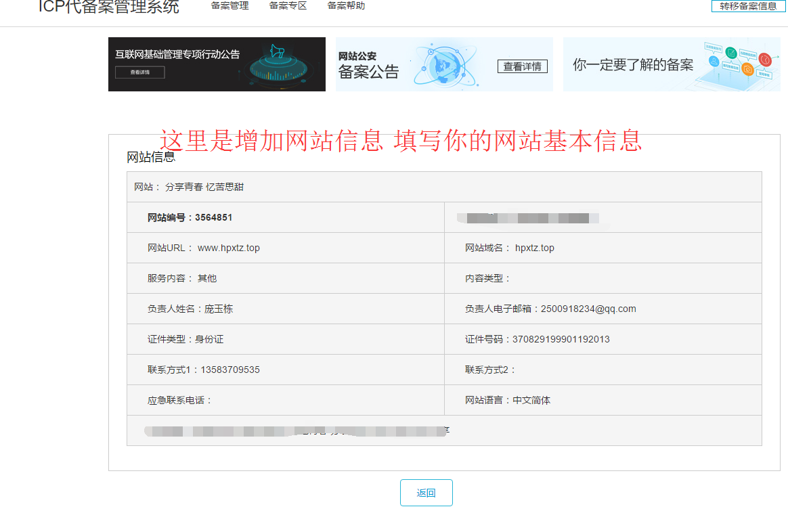Viewport: 788px width, 532px height.
Task: Click the website URL www.hpxtz.top
Action: (229, 248)
